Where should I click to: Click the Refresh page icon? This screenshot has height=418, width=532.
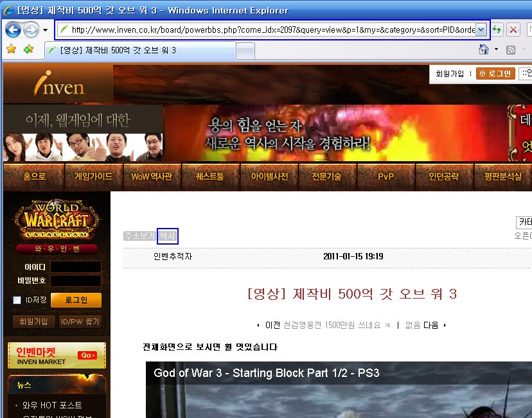(497, 30)
